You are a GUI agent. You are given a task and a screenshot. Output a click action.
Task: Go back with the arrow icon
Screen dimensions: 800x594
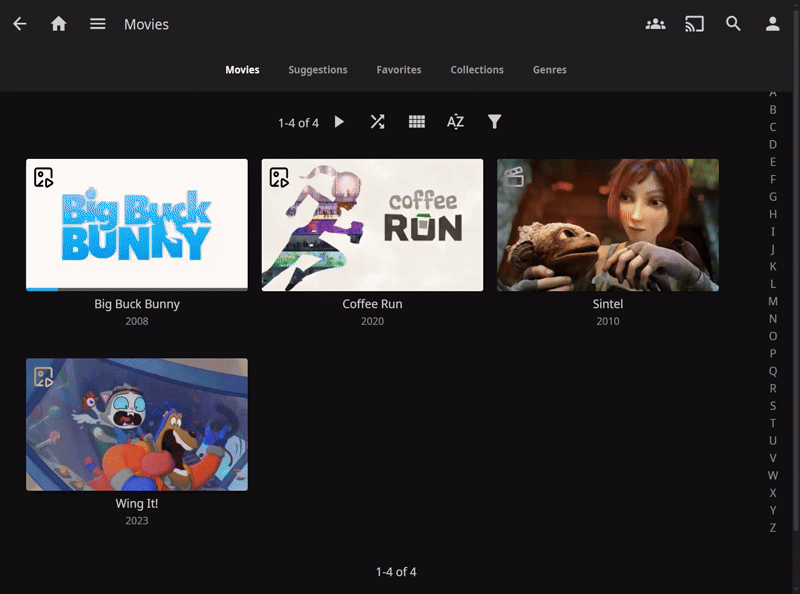[19, 23]
